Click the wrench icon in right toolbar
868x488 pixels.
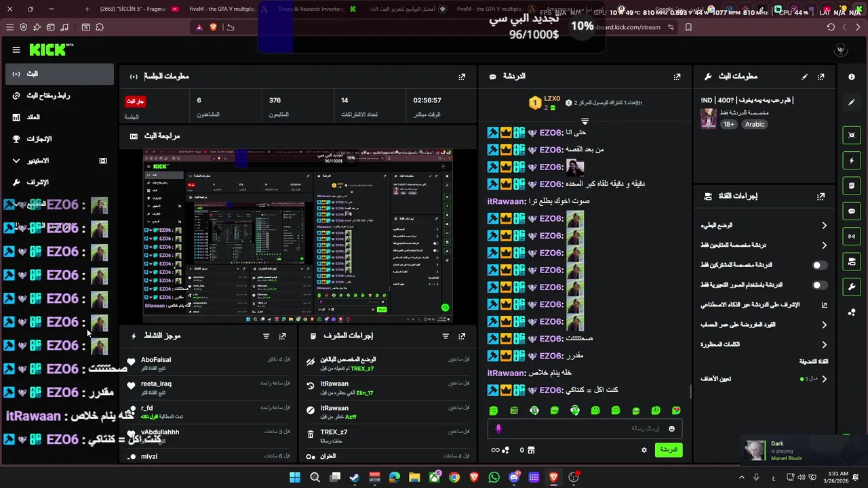tap(852, 287)
